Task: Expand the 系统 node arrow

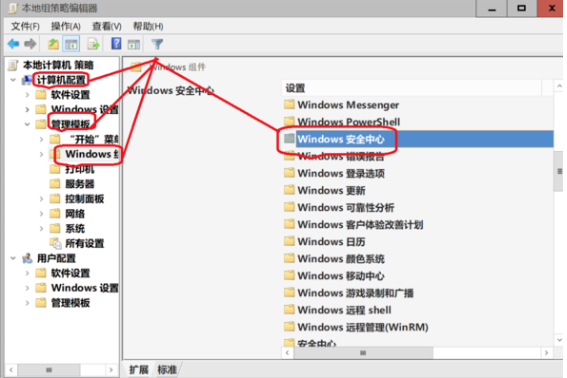Action: pyautogui.click(x=41, y=229)
